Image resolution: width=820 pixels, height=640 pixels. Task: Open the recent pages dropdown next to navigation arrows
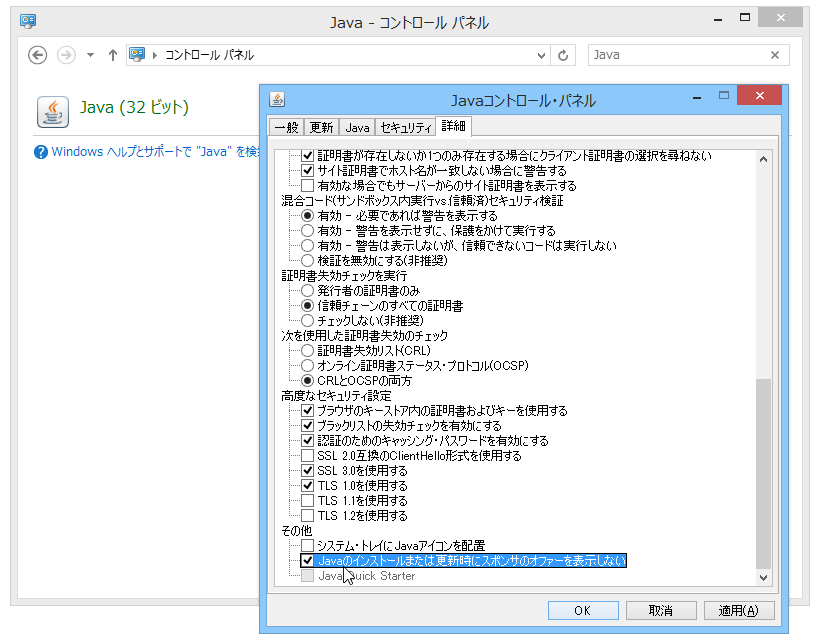[x=89, y=56]
